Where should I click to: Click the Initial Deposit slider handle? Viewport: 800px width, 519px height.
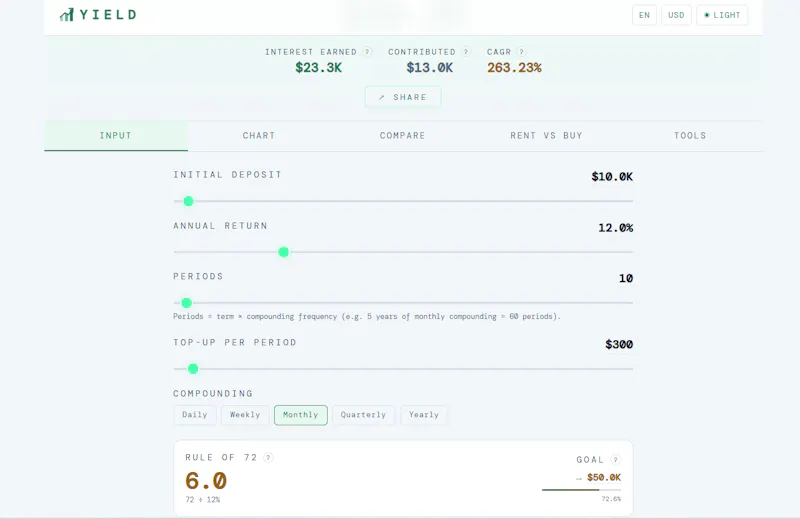188,201
